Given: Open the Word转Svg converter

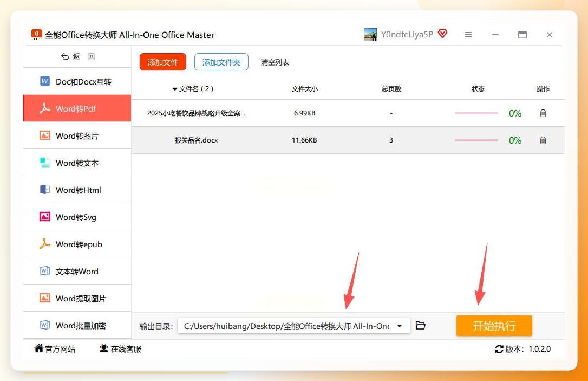Looking at the screenshot, I should [77, 217].
